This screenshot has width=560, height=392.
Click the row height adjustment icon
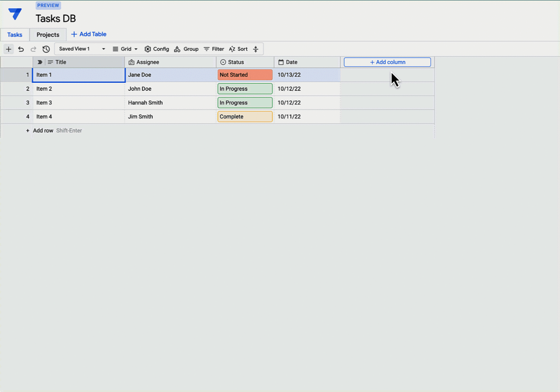pos(256,49)
